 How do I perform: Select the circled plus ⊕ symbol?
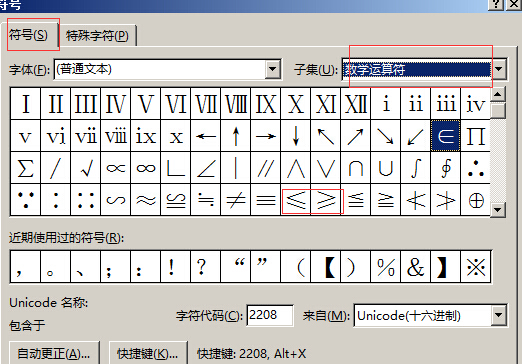tap(476, 200)
